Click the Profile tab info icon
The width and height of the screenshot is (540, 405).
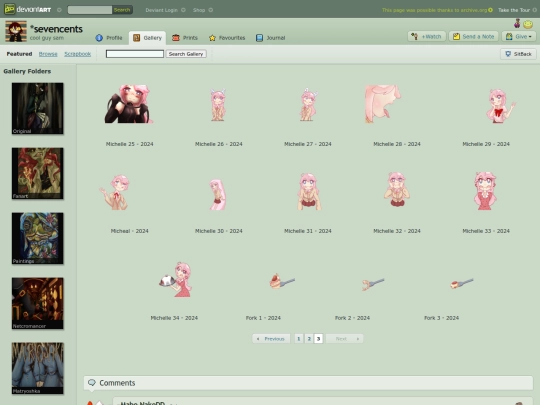point(99,38)
